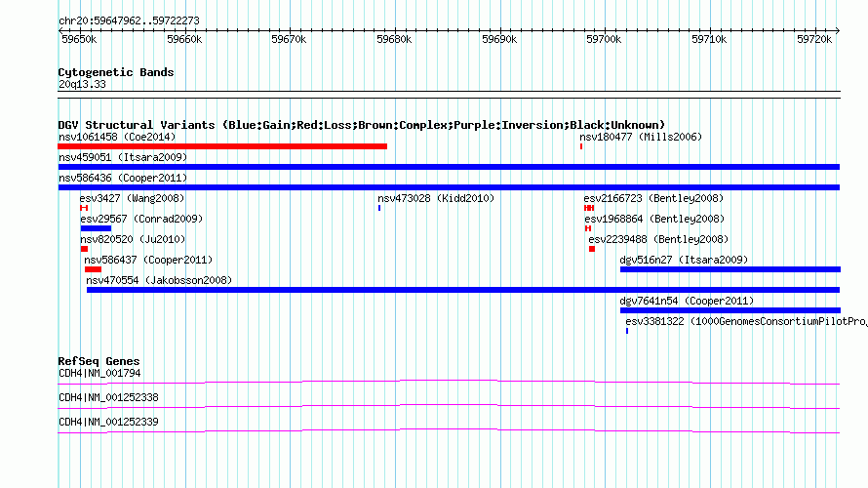Click the blue dgv516n27 gain bar

pos(730,269)
